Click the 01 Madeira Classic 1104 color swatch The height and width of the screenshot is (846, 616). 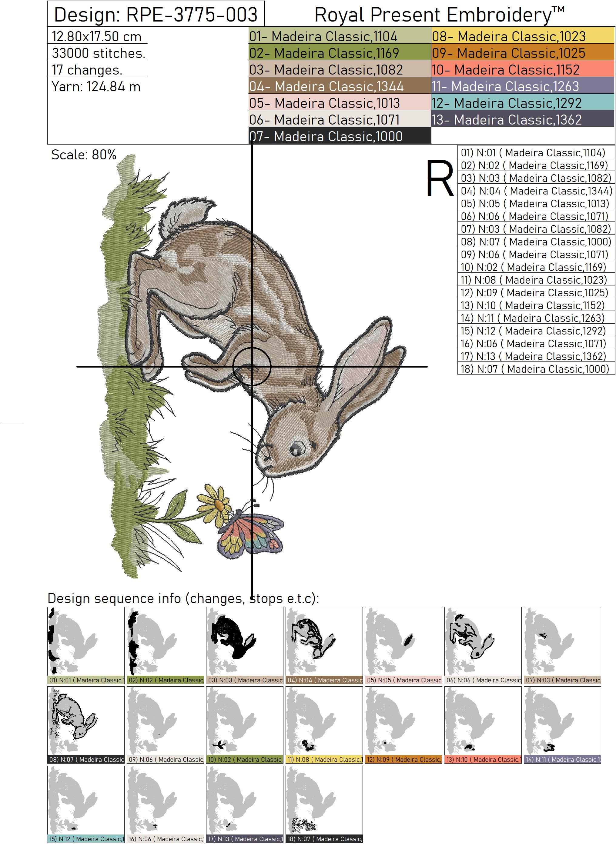[339, 36]
